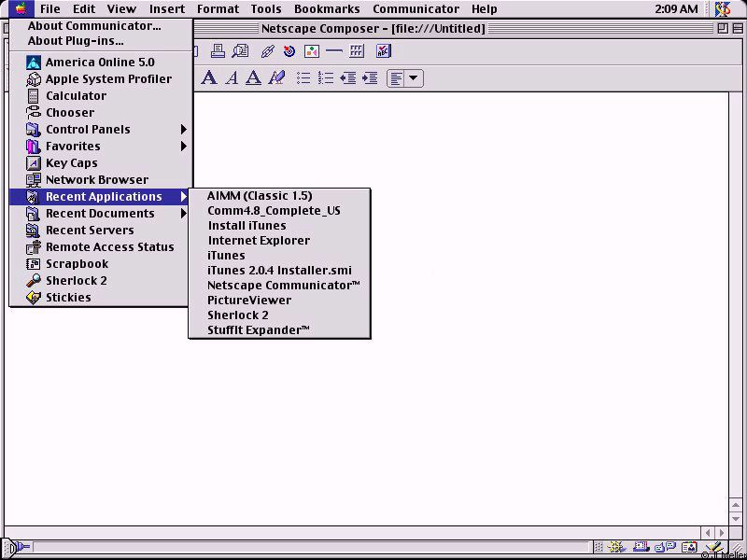Open the Format menu
This screenshot has height=560, width=747.
218,9
